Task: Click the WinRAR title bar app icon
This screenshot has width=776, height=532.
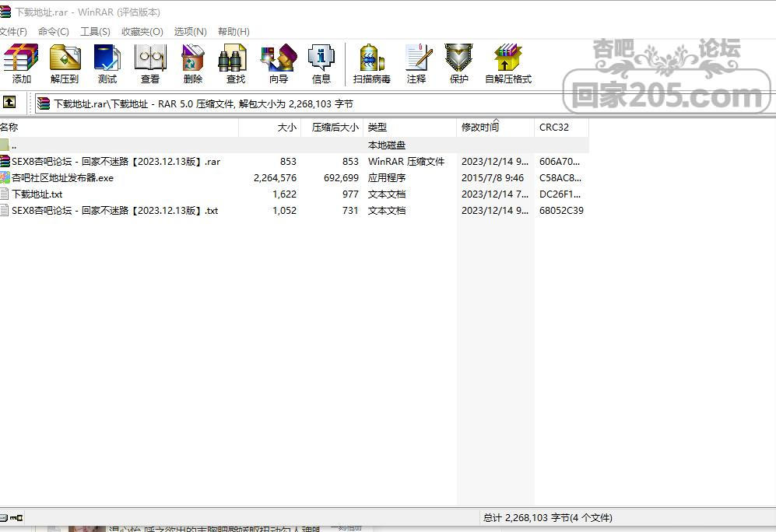Action: 5,12
